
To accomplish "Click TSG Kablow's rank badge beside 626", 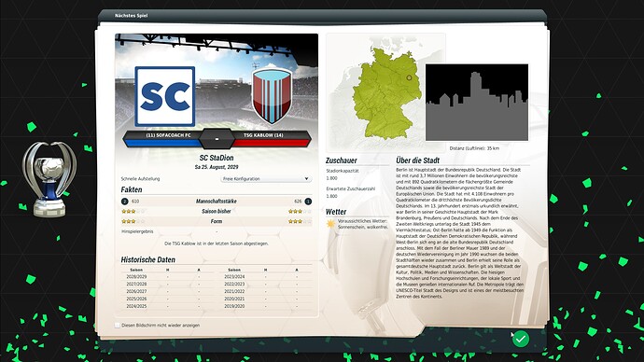I will point(308,202).
